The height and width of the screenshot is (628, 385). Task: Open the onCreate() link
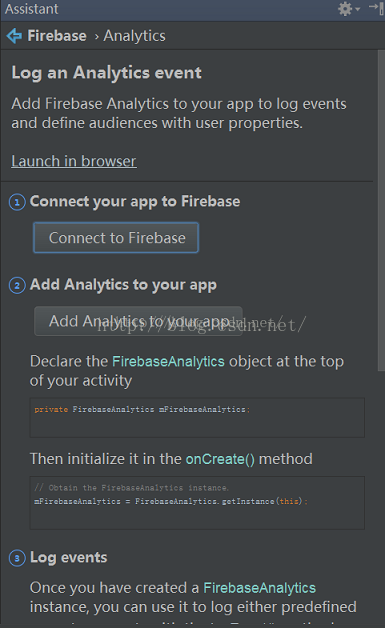(x=220, y=459)
